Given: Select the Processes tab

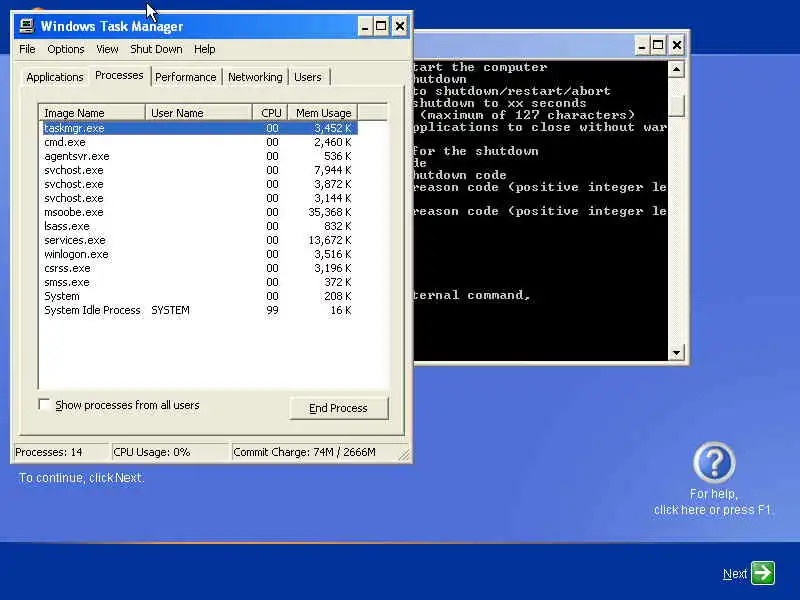Looking at the screenshot, I should [x=119, y=76].
